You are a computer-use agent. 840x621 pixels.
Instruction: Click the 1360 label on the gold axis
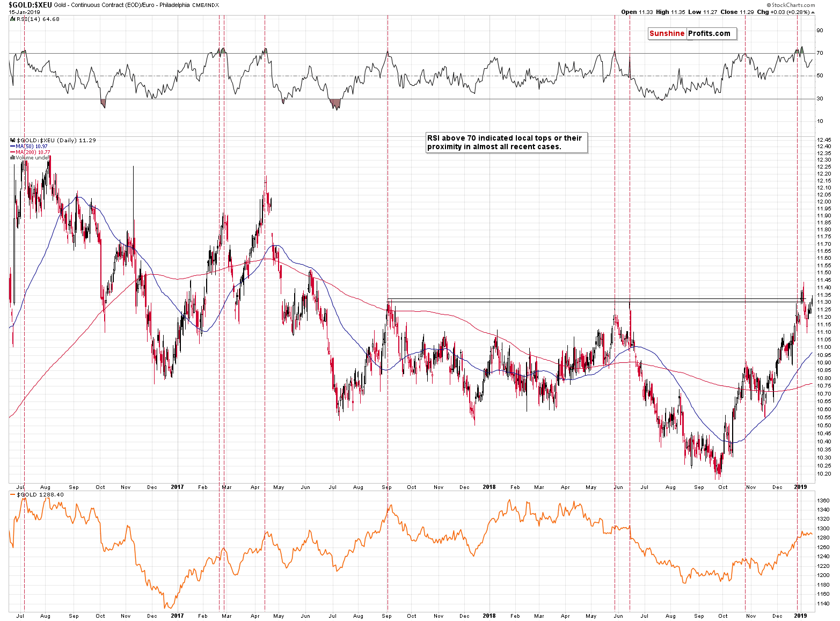coord(823,500)
